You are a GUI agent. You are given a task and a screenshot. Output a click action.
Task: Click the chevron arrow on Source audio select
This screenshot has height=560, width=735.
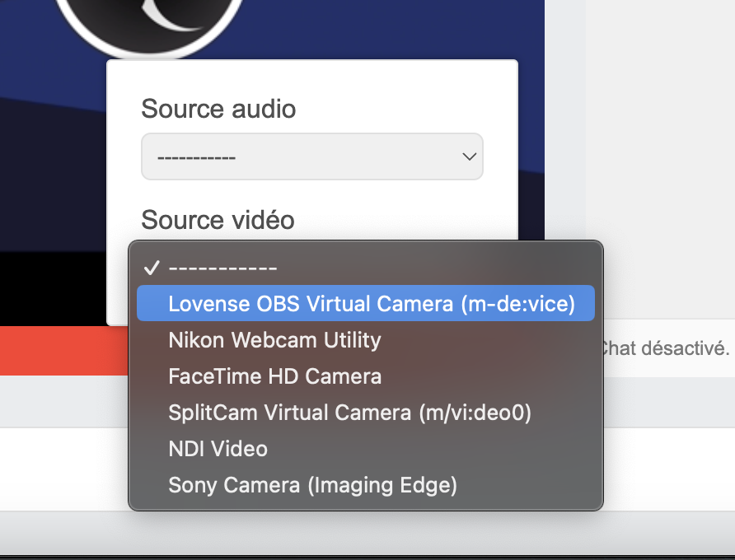[469, 156]
